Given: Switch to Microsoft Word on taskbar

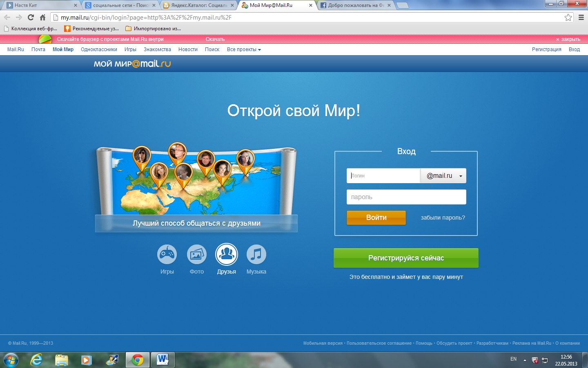Looking at the screenshot, I should [x=163, y=360].
